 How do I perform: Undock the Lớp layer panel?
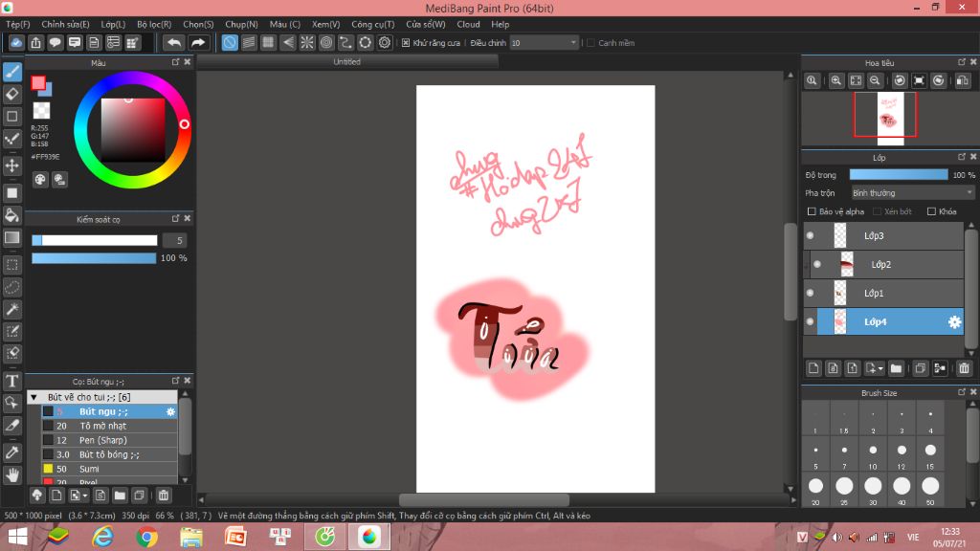coord(961,157)
